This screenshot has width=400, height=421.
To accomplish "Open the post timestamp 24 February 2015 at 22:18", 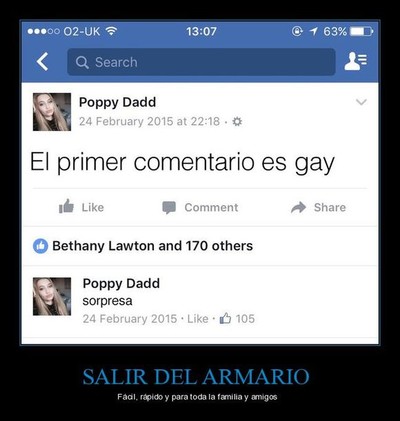I will click(x=149, y=121).
